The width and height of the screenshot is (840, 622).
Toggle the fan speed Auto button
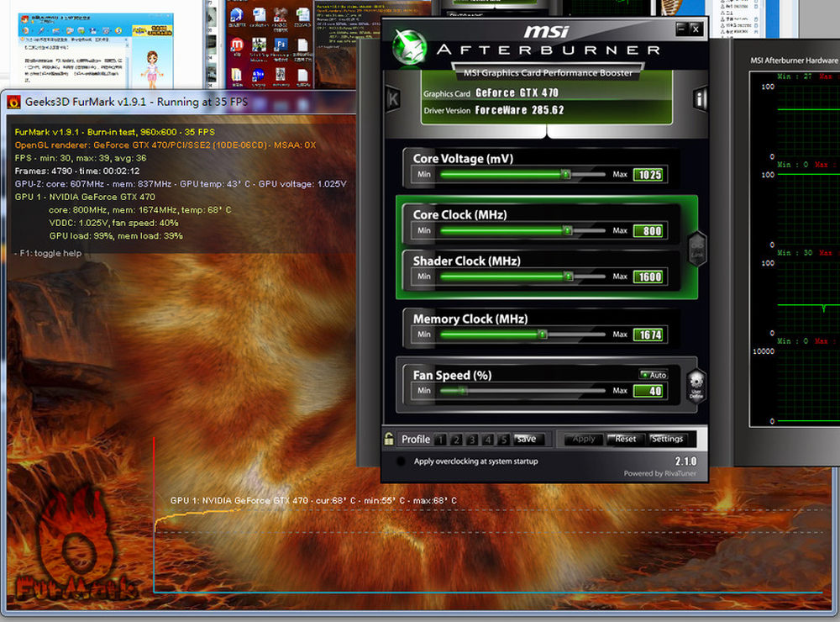pyautogui.click(x=654, y=375)
